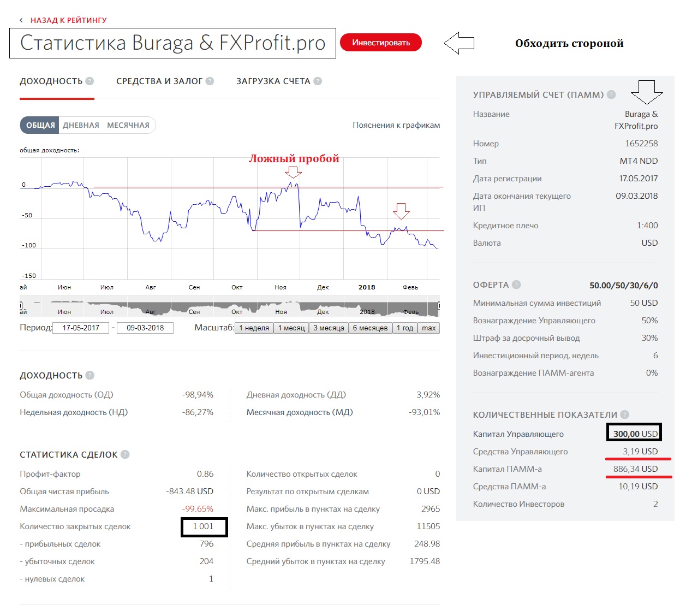
Task: Click the average loss value 1795.48
Action: (x=425, y=561)
